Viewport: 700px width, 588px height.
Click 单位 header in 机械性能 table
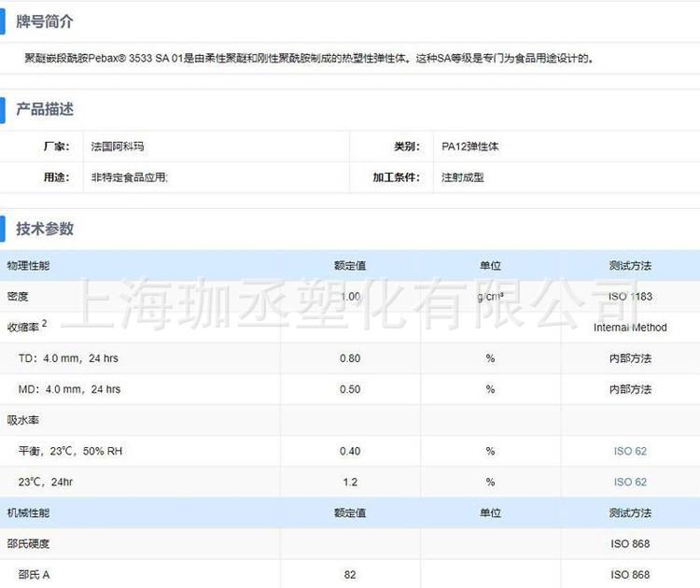(x=490, y=512)
